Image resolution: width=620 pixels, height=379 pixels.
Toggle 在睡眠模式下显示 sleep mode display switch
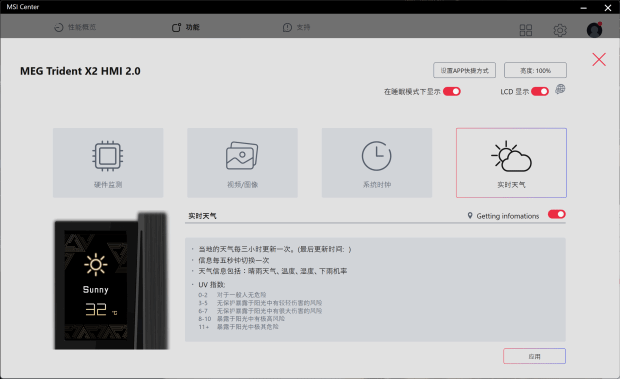[452, 92]
